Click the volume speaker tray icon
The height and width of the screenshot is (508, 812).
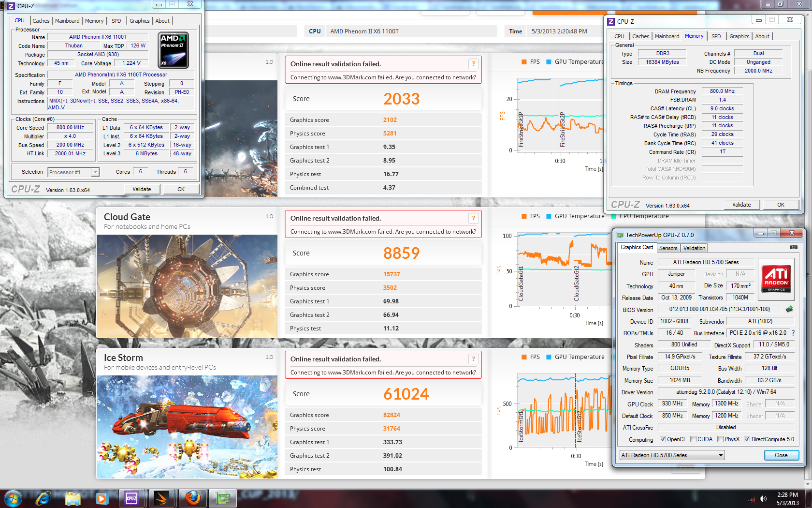click(763, 499)
